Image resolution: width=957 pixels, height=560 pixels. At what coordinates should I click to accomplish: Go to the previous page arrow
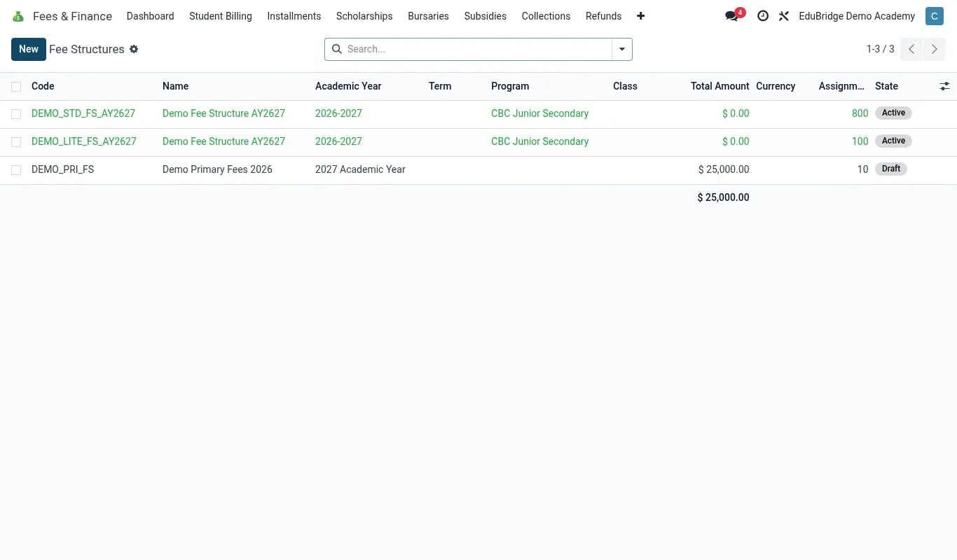coord(911,49)
